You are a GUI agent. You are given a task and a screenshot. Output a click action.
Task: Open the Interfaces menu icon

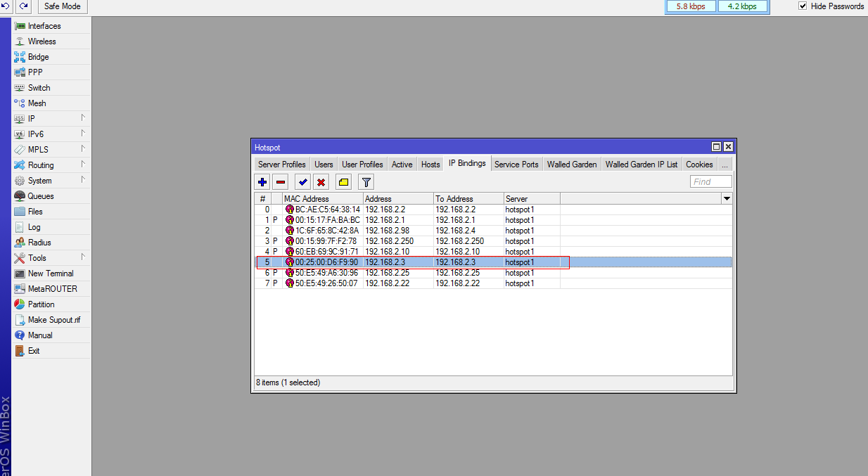20,26
